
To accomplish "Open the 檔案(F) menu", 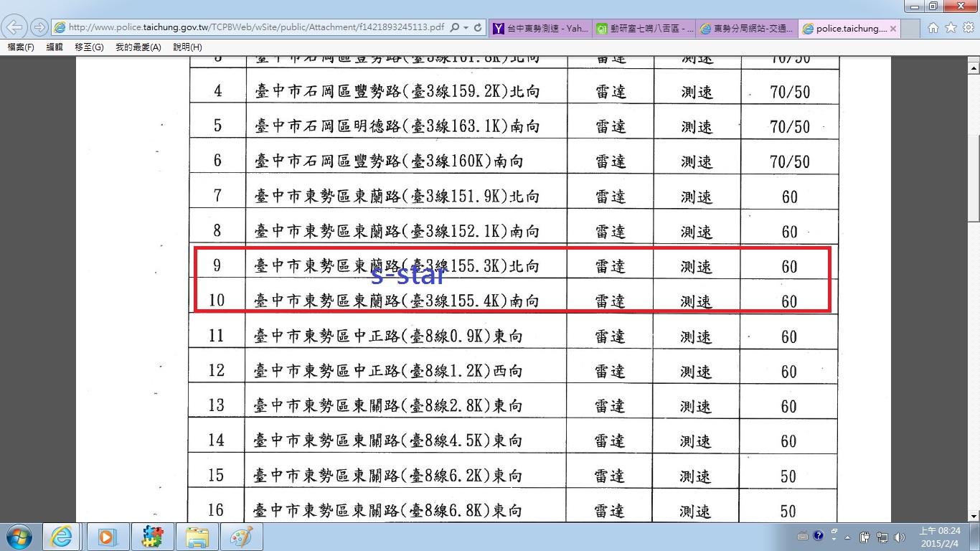I will [21, 47].
